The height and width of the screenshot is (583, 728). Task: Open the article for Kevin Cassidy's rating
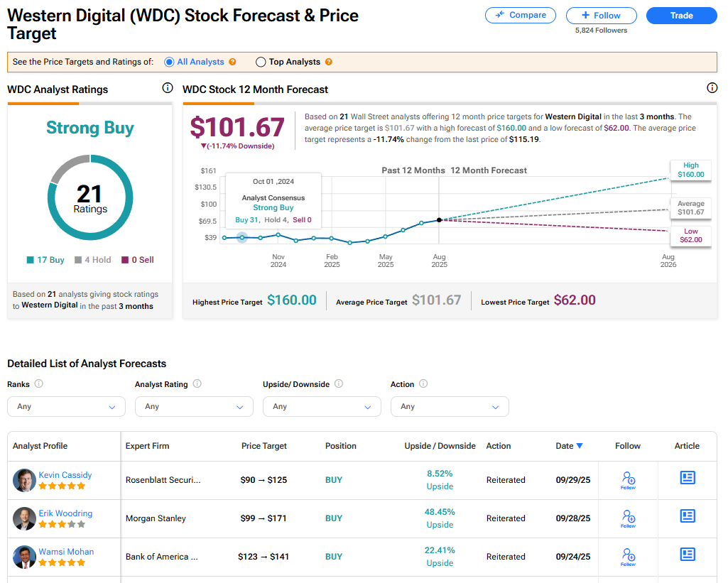(x=688, y=478)
